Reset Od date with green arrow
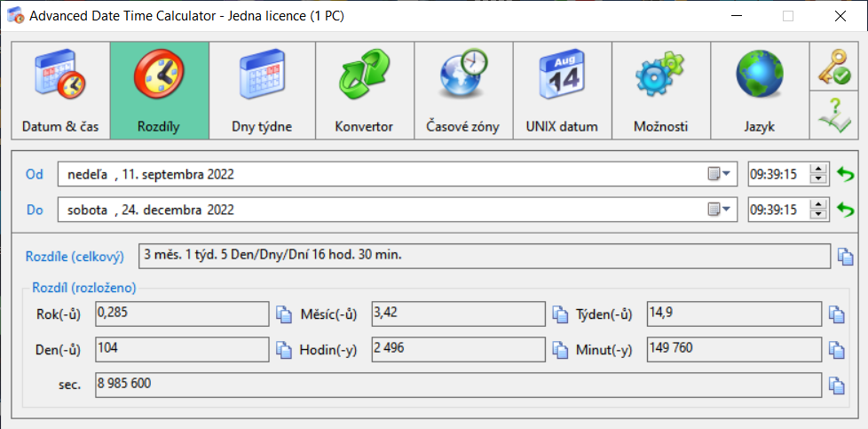The height and width of the screenshot is (429, 868). (x=846, y=174)
